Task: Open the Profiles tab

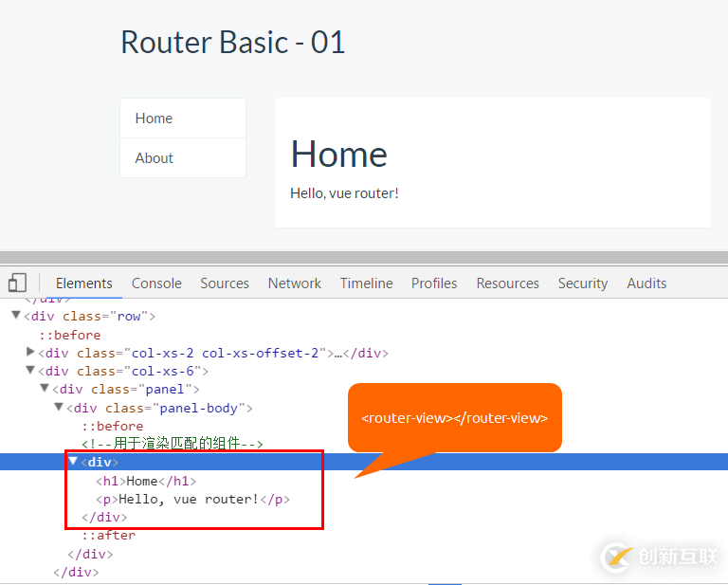Action: (x=434, y=283)
